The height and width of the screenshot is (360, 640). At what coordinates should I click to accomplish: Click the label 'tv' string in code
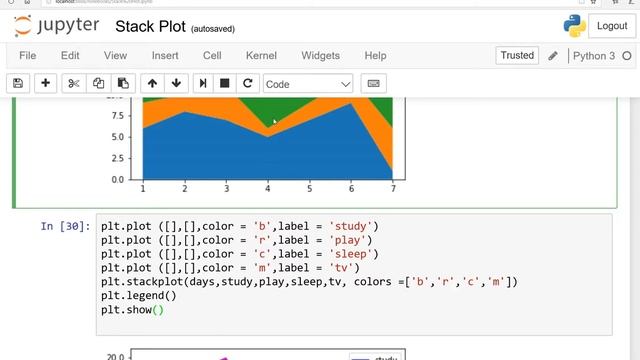pos(341,268)
